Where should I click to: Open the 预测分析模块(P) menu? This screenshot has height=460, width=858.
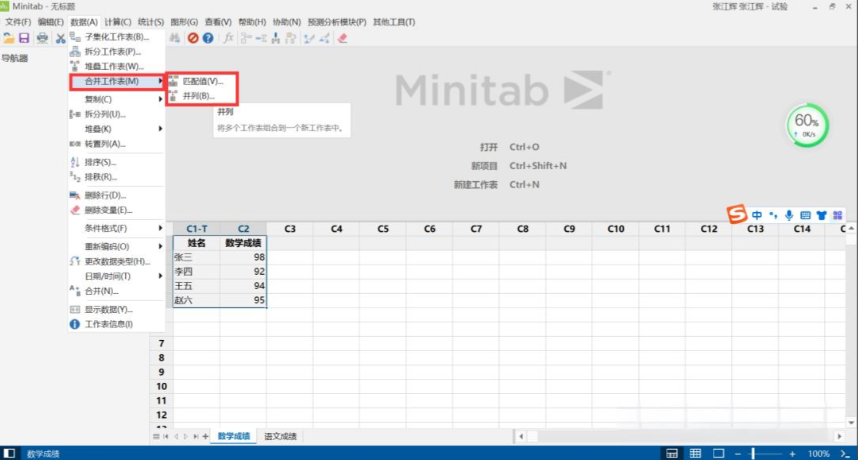pyautogui.click(x=337, y=22)
